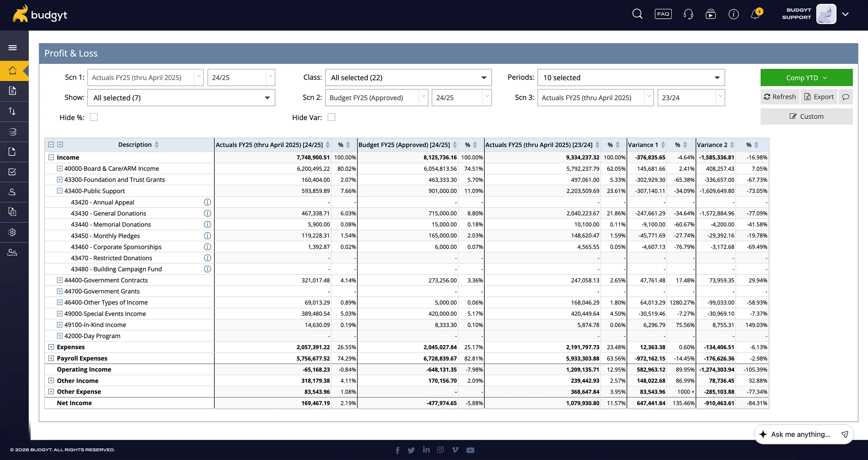
Task: Click the search magnifier icon
Action: pyautogui.click(x=637, y=14)
